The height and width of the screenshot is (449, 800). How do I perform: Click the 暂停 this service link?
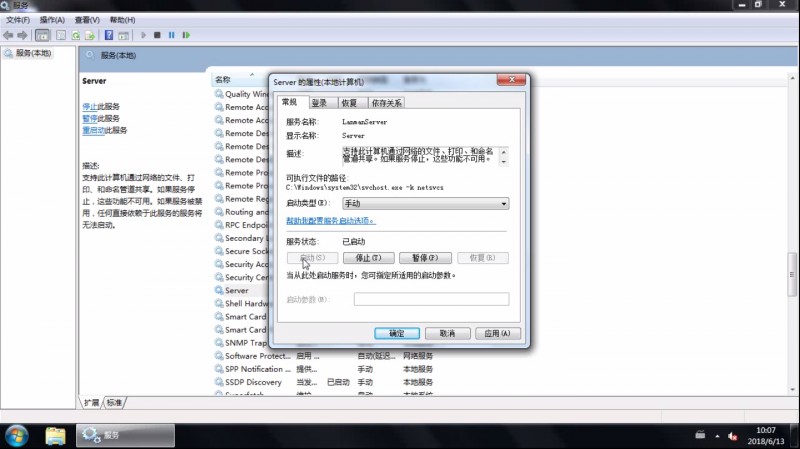(x=89, y=118)
